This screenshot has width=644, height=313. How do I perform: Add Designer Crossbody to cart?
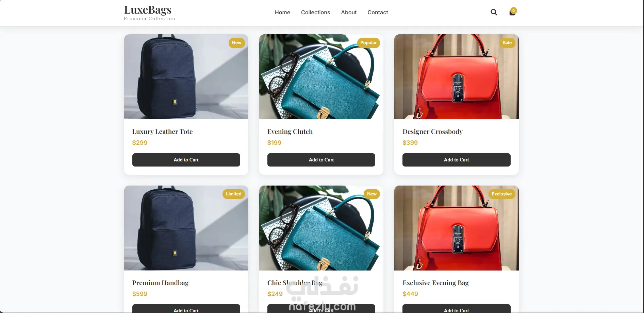click(456, 160)
